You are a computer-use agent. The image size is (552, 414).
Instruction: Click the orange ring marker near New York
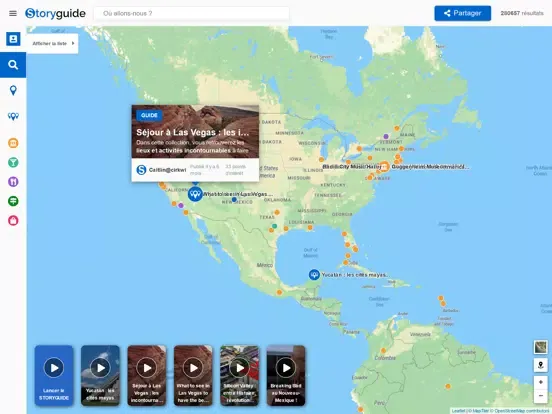[384, 166]
